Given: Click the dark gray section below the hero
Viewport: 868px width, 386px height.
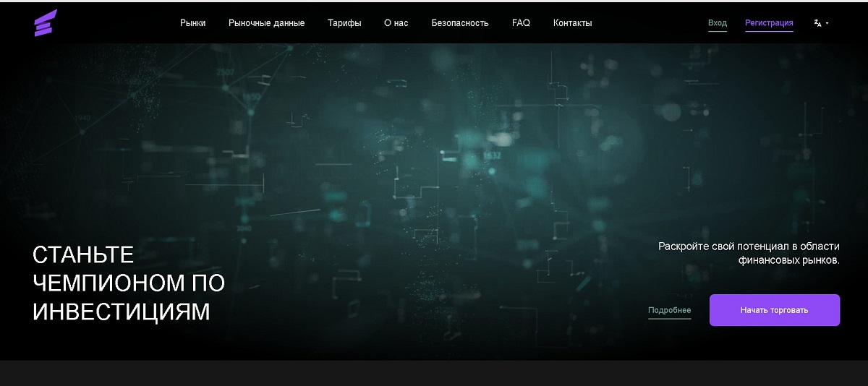Looking at the screenshot, I should tap(434, 373).
